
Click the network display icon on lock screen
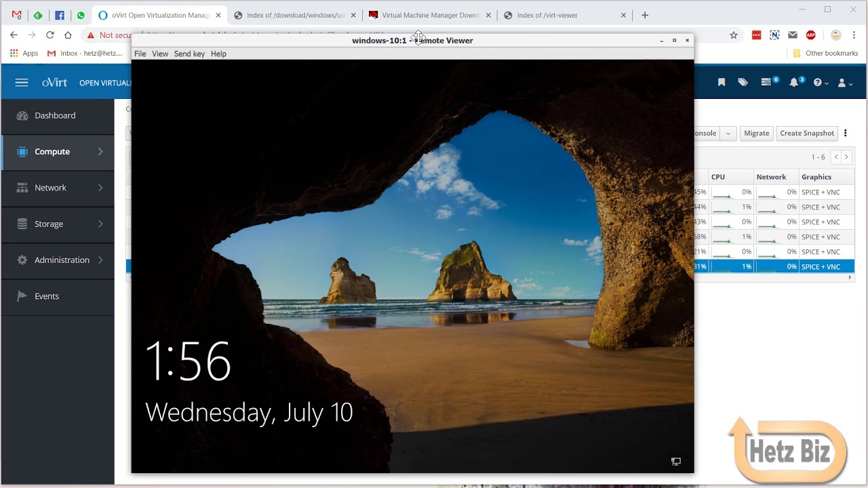pyautogui.click(x=675, y=462)
